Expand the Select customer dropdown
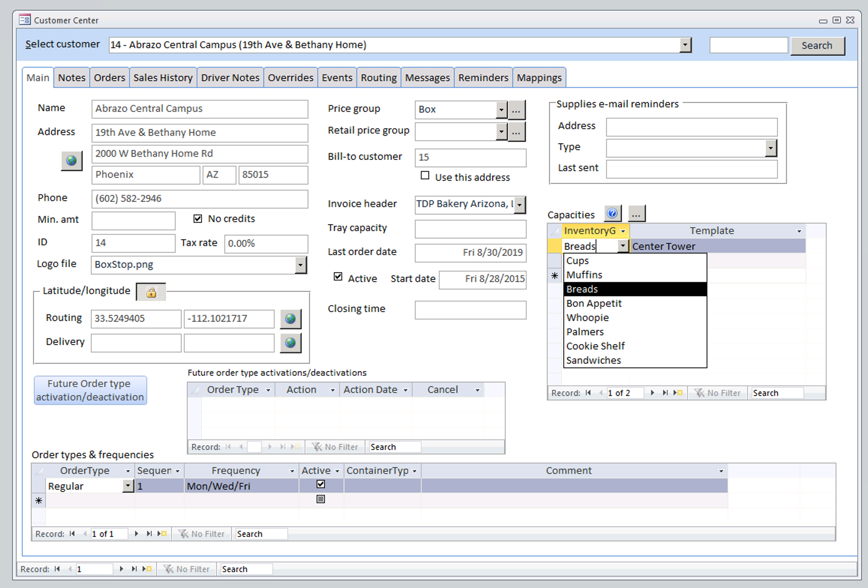 (x=685, y=45)
